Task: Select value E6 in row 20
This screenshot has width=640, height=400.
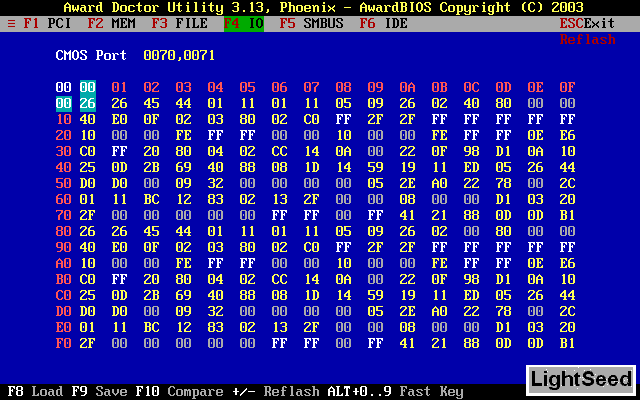Action: (x=567, y=136)
